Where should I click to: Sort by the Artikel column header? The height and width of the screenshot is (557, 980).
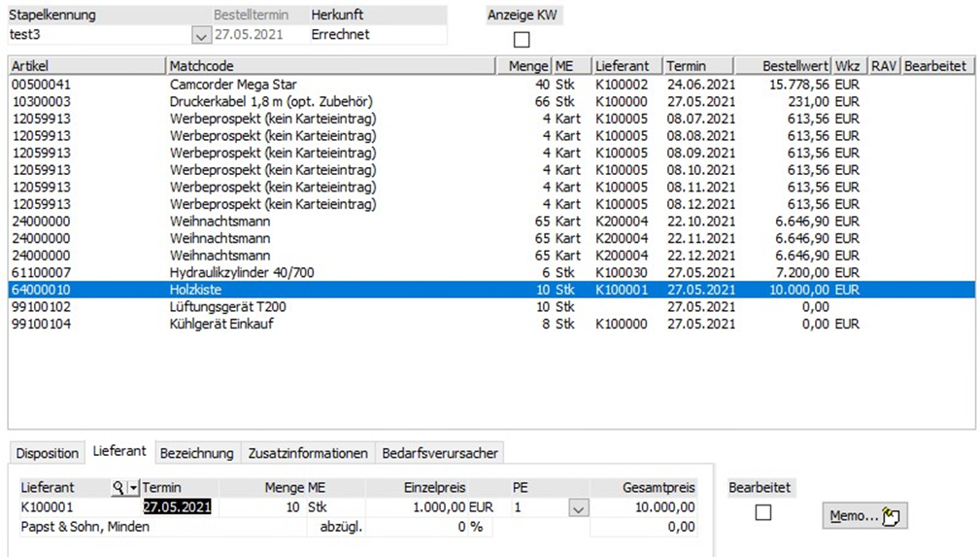coord(87,66)
